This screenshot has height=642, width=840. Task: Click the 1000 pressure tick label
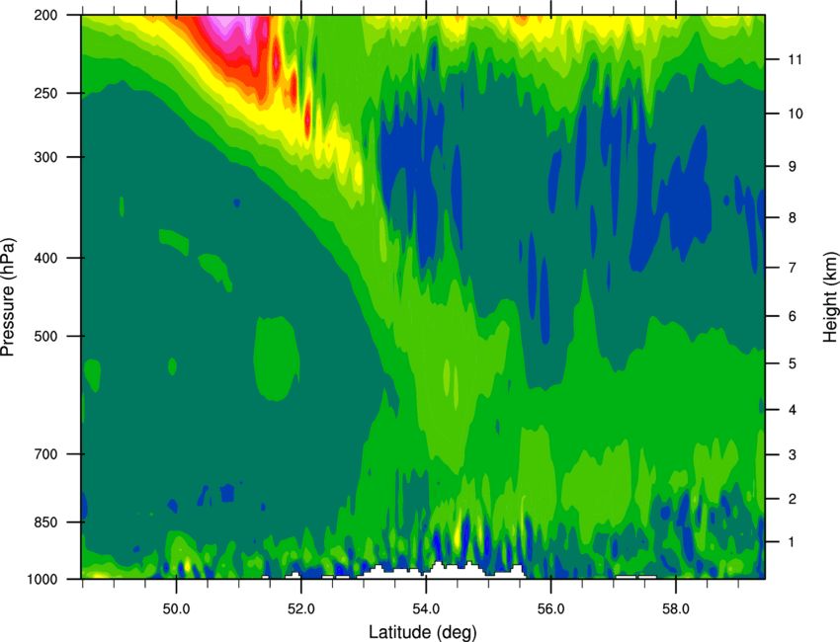coord(42,579)
